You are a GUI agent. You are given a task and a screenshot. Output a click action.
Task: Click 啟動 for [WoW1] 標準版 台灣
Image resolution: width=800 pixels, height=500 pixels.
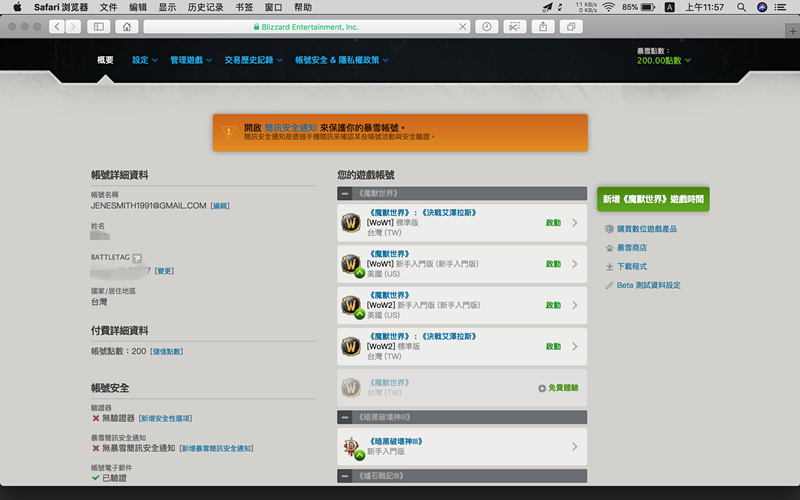(x=553, y=223)
